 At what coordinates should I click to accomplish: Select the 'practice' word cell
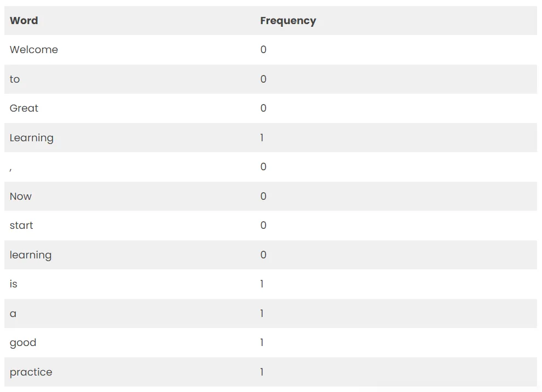coord(31,372)
